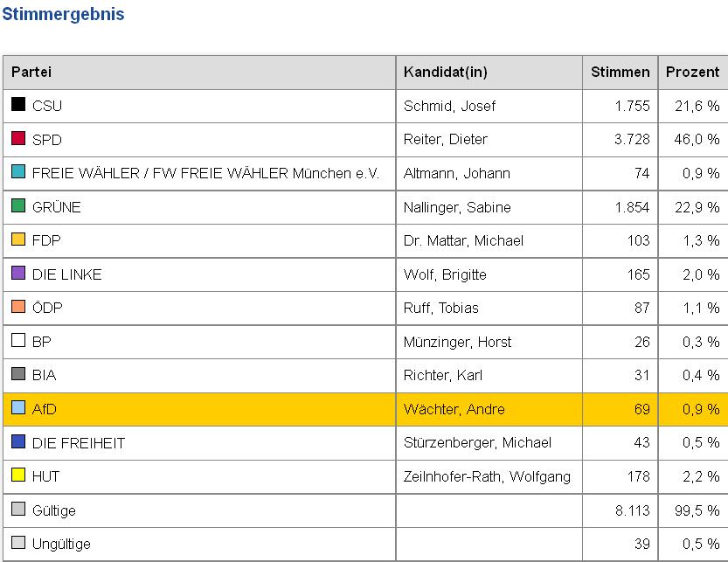Click the teal FREIE WÄHLER color square
Viewport: 728px width, 562px height.
(x=18, y=172)
